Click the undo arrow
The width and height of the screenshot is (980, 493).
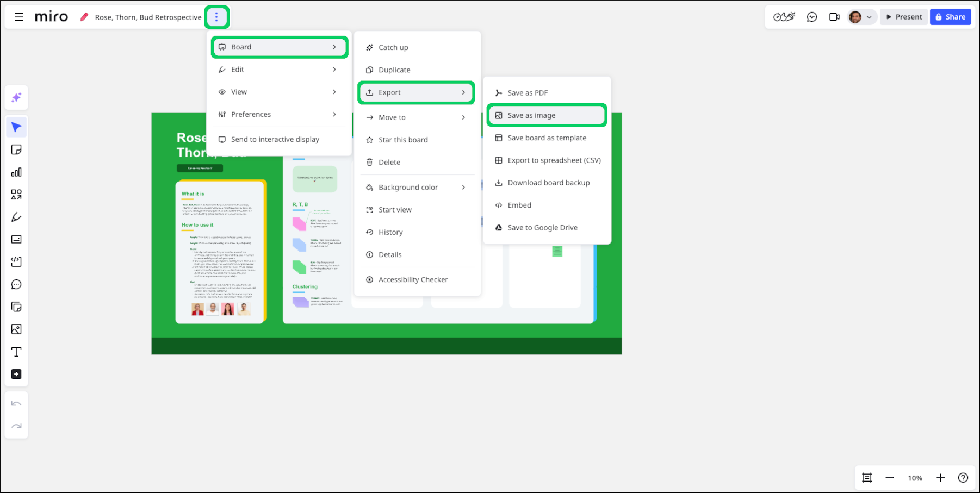(16, 404)
